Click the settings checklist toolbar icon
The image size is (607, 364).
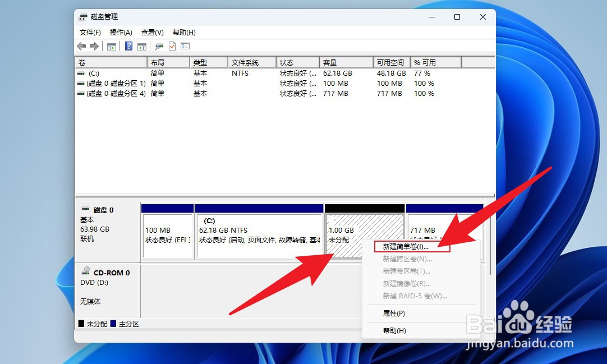click(x=185, y=47)
